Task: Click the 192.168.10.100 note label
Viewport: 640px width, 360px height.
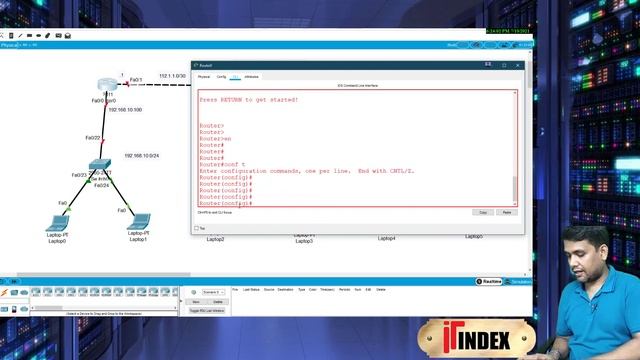Action: click(x=125, y=110)
